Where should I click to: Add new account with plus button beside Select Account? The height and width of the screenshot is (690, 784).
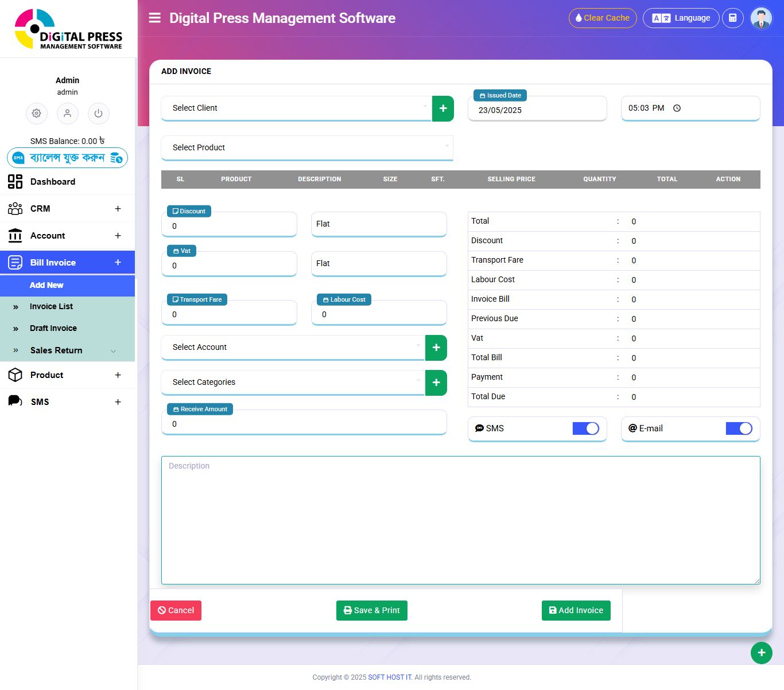click(x=436, y=348)
